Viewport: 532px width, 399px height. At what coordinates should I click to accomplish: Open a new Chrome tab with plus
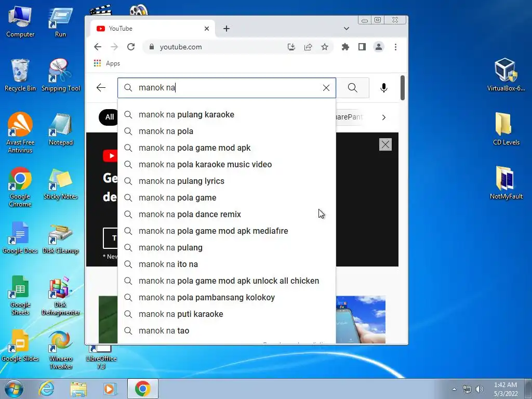pos(227,29)
